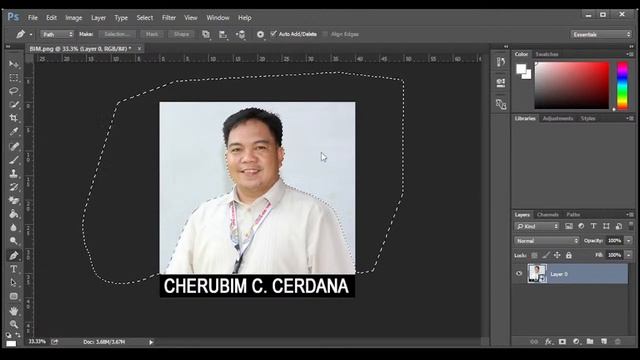Click the Mask button

[x=152, y=34]
